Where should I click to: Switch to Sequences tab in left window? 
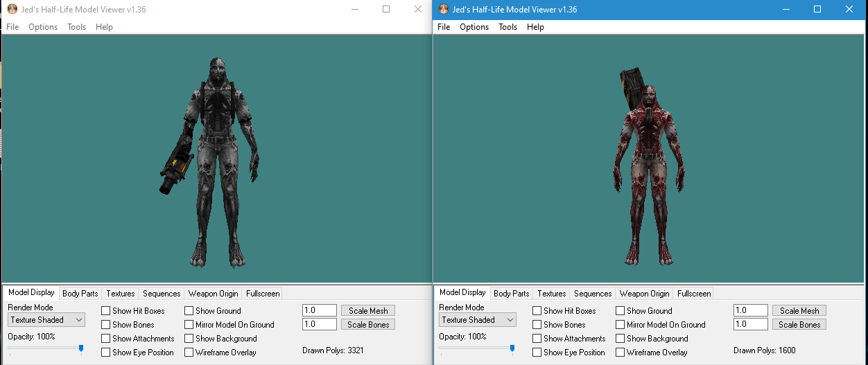point(162,294)
